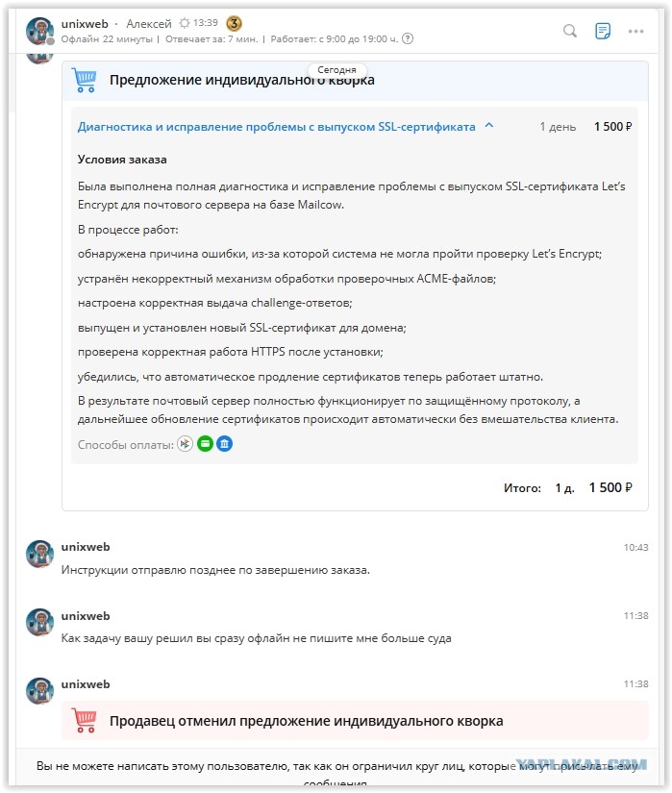Click the red cart cancelled offer icon
This screenshot has width=672, height=793.
tap(84, 720)
